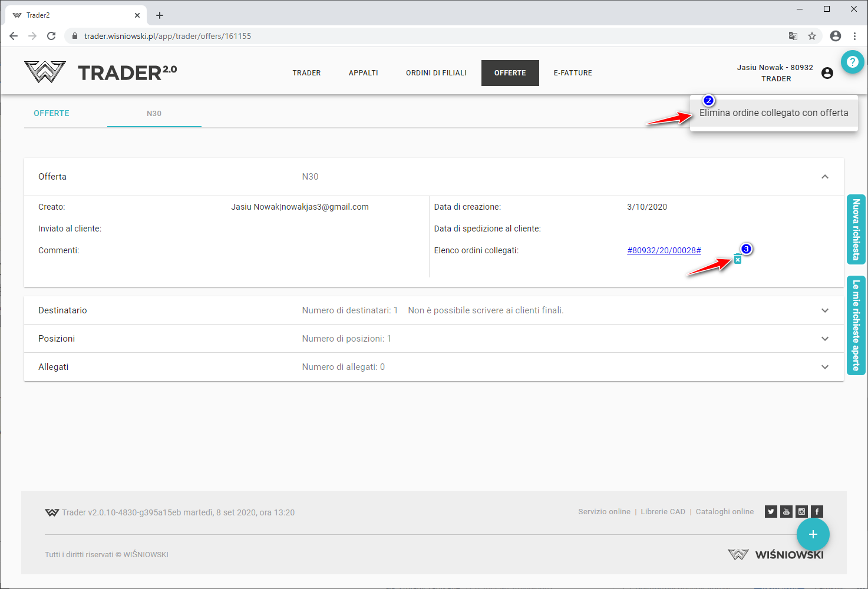Click the Wiśniowski Trader 2.0 logo
868x589 pixels.
(101, 72)
